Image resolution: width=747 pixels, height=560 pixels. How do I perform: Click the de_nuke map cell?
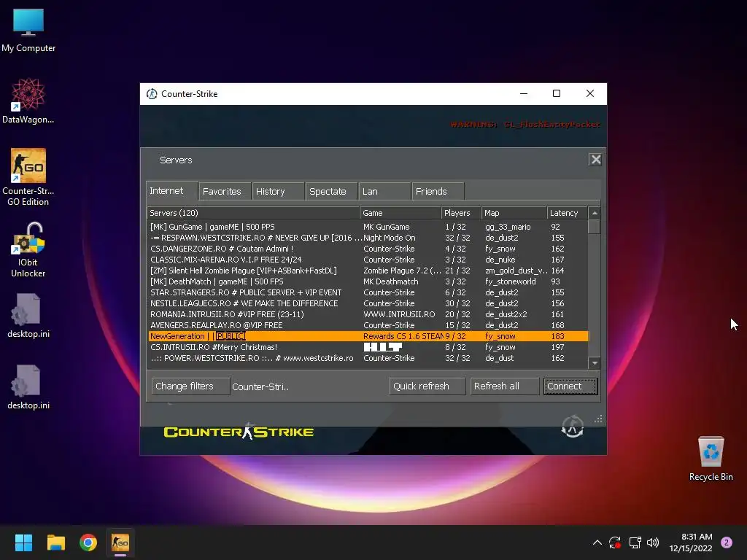click(x=500, y=260)
